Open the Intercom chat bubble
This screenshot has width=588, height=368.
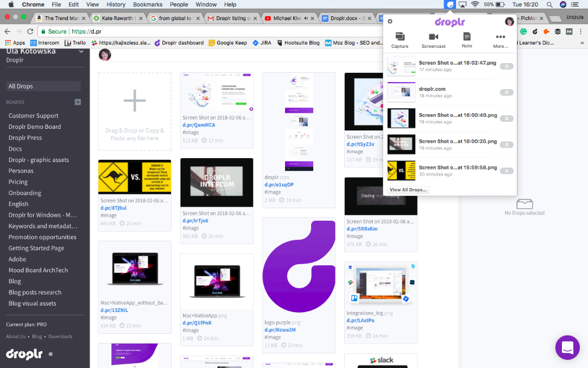[567, 347]
